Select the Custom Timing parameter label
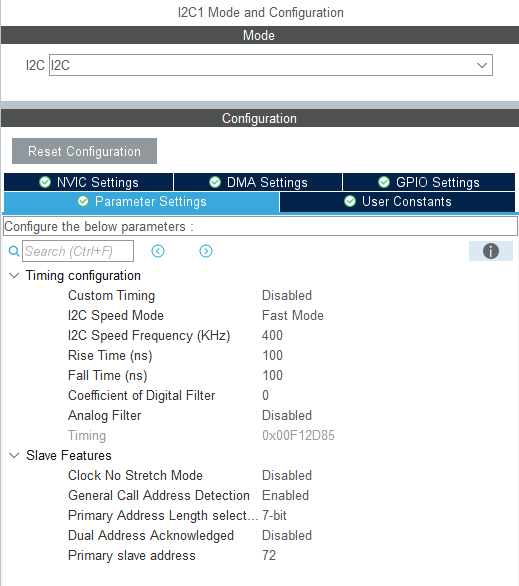 [x=111, y=296]
